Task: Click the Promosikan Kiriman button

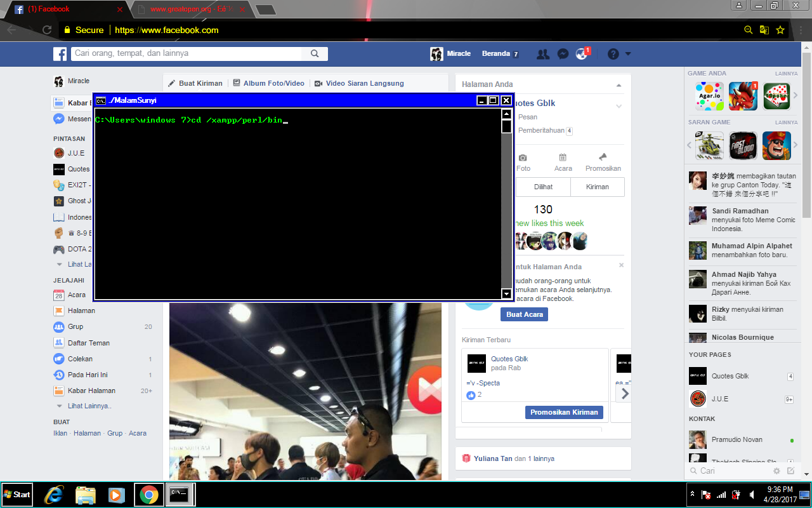Action: pyautogui.click(x=563, y=412)
